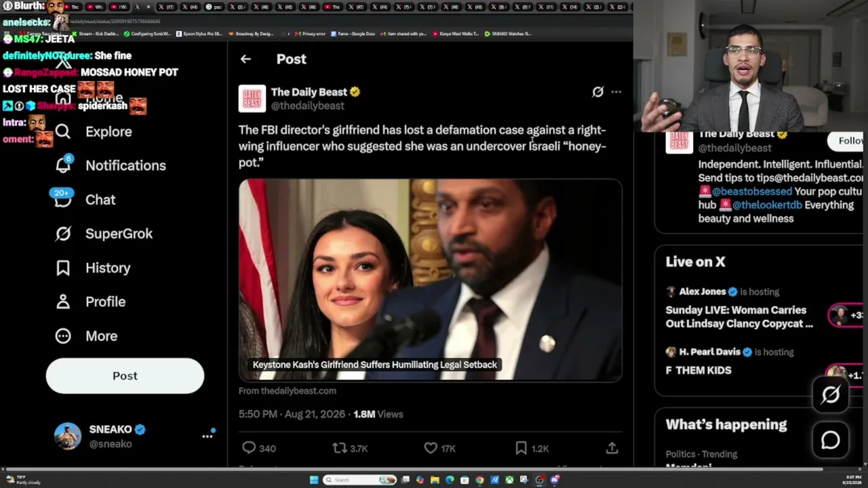Go back using the Post arrow

click(x=245, y=59)
